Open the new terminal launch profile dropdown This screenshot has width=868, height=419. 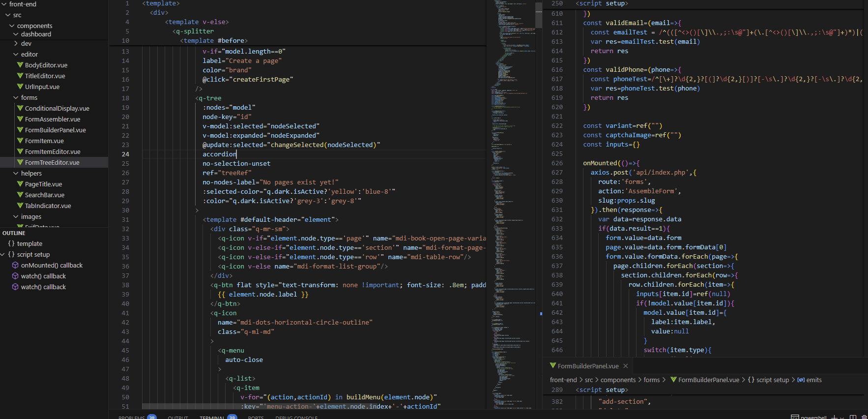[x=842, y=417]
